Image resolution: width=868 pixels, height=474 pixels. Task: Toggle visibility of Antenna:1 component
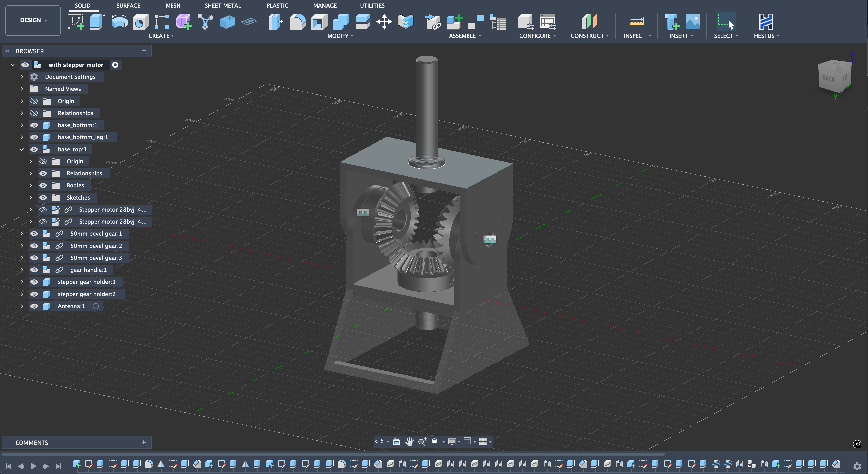[x=34, y=306]
